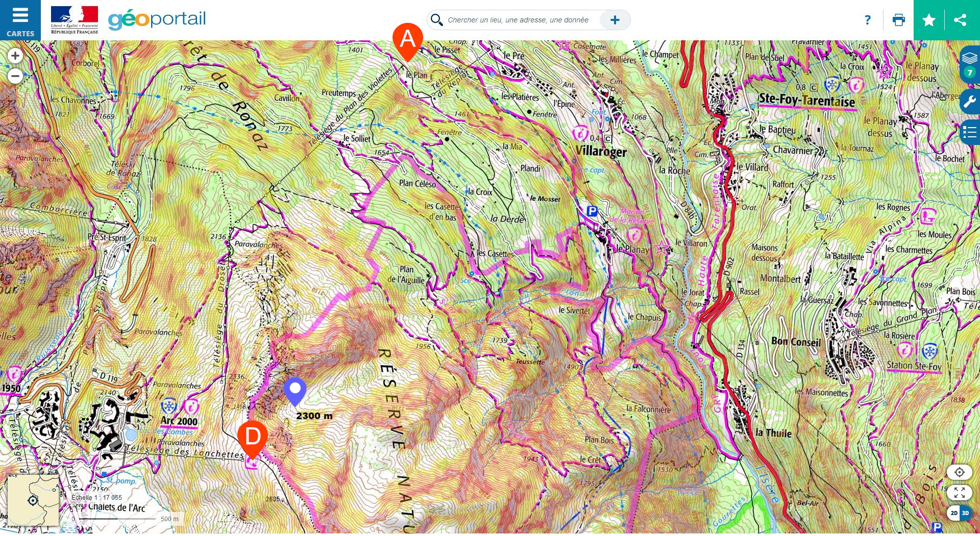Image resolution: width=980 pixels, height=536 pixels.
Task: Click the Montalbert label
Action: 780,279
